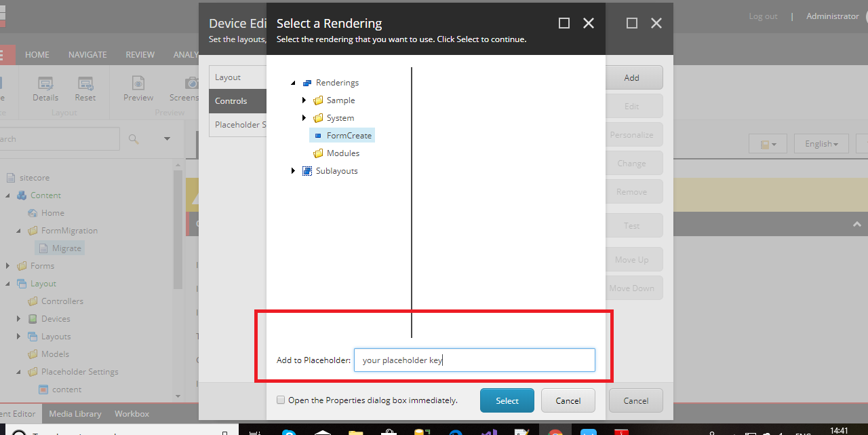Click the Renderings package icon
This screenshot has height=435, width=868.
309,82
